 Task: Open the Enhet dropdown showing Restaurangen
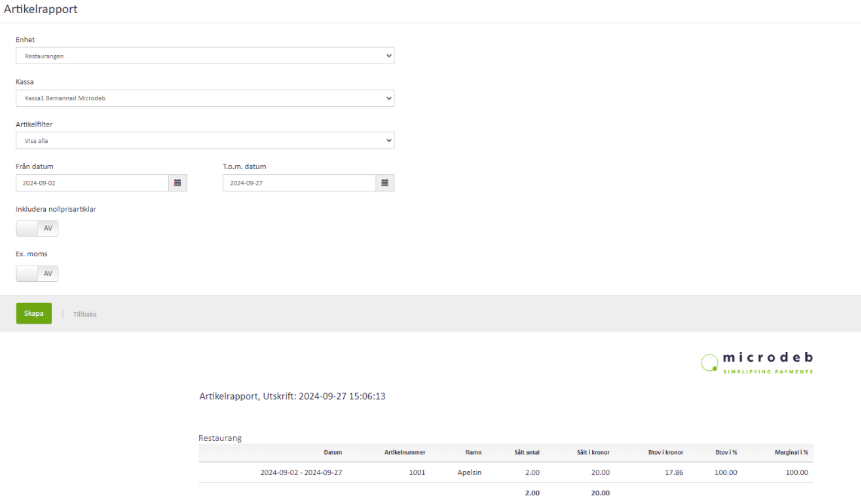pyautogui.click(x=205, y=56)
